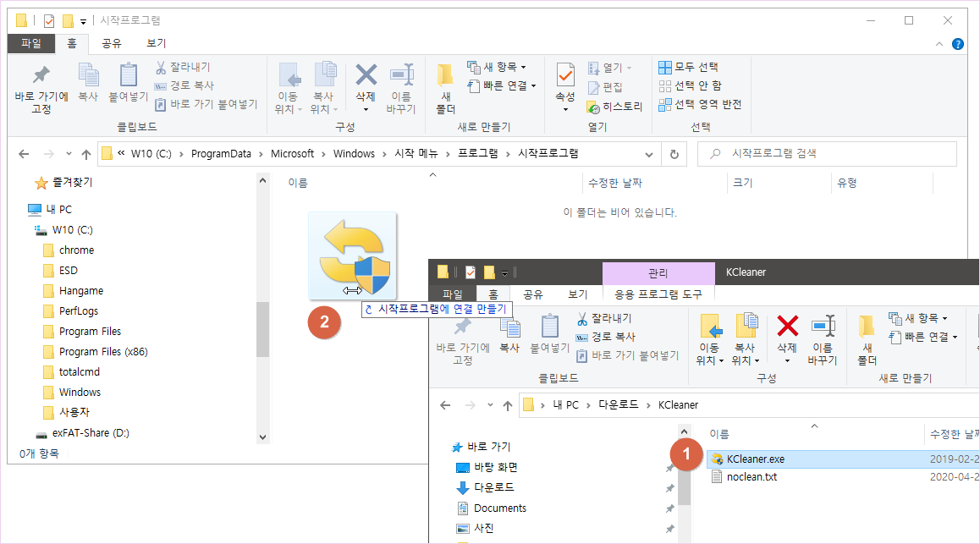Click the 복사 icon in 시작프로그램 window
Image resolution: width=980 pixels, height=544 pixels.
point(88,82)
